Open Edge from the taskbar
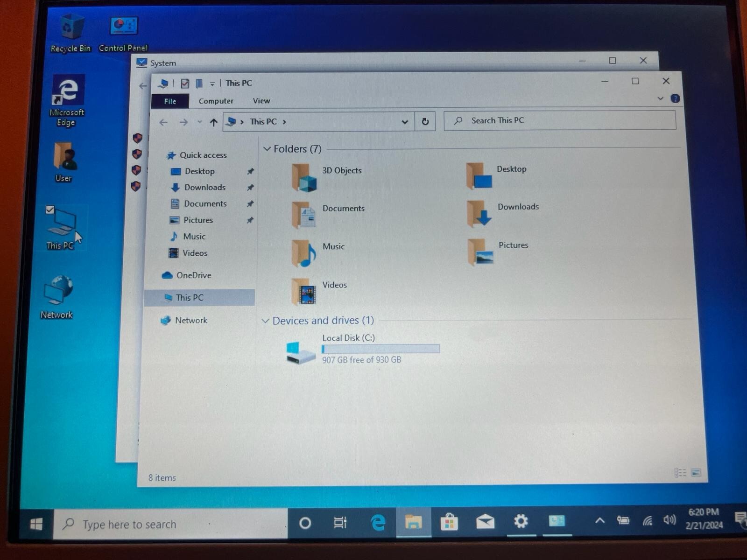 pyautogui.click(x=378, y=522)
